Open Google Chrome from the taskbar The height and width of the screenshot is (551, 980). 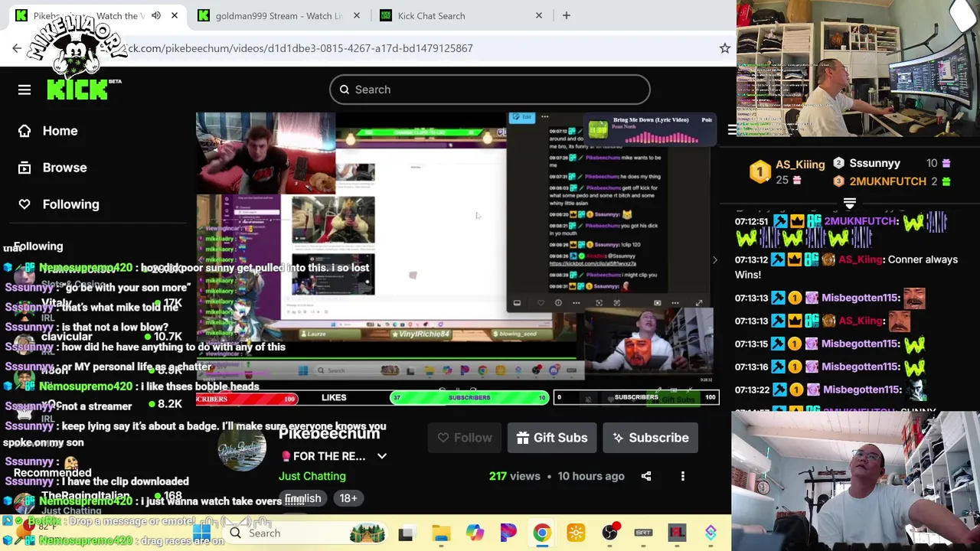(542, 533)
